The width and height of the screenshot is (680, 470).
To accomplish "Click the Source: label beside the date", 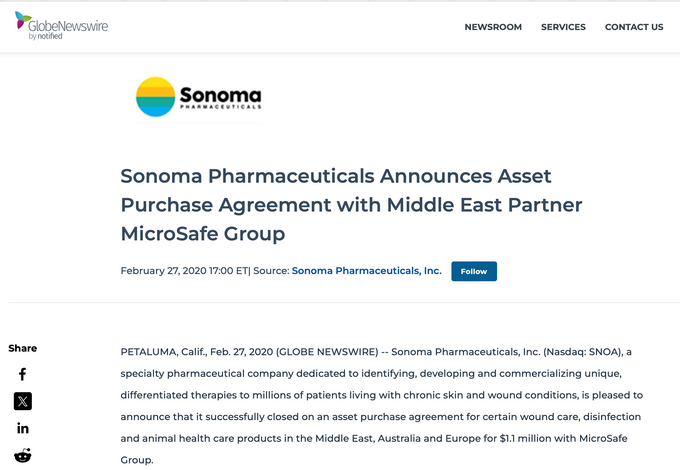I will point(270,271).
